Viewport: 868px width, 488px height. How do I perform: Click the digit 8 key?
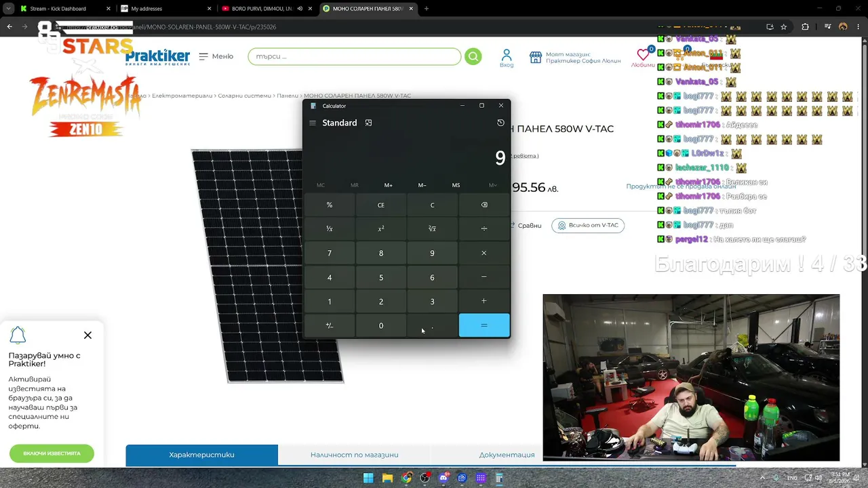point(381,253)
